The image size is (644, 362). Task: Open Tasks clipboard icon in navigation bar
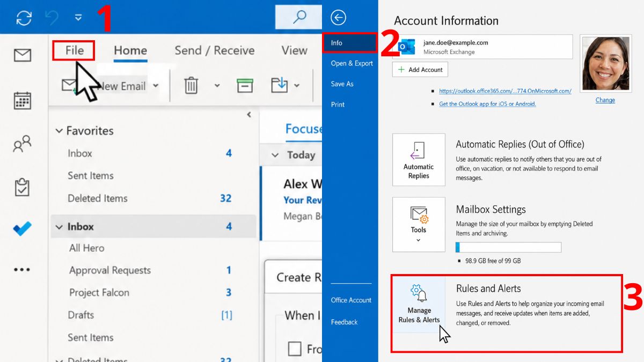[x=22, y=187]
